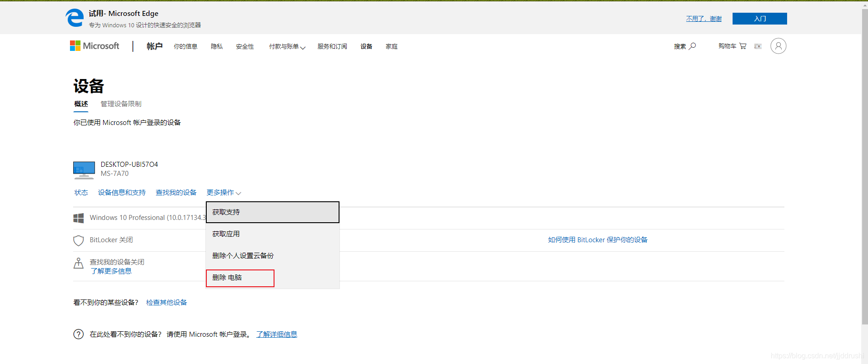Open the shopping cart icon

pos(743,46)
